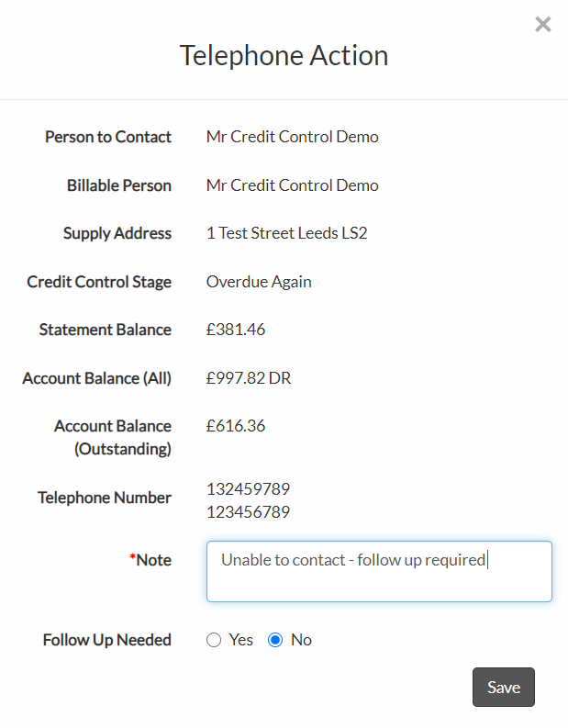This screenshot has height=728, width=568.
Task: Click the statement balance £381.46
Action: tap(236, 330)
